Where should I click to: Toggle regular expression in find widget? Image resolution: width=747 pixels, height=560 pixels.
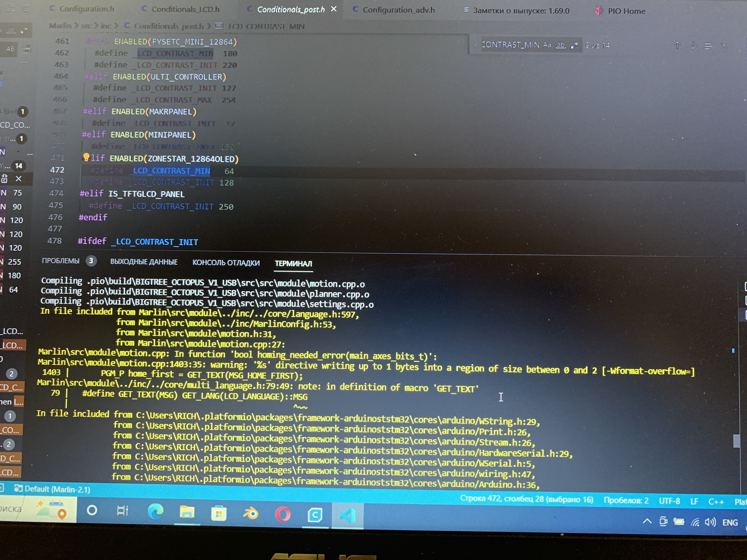click(x=575, y=45)
